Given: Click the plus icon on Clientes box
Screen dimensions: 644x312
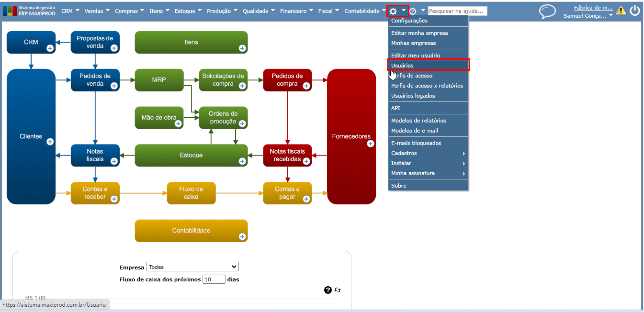Looking at the screenshot, I should click(x=50, y=142).
